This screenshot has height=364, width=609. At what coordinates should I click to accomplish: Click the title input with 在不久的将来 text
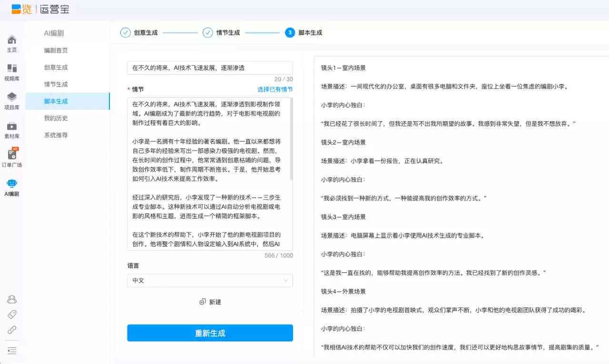[x=210, y=68]
